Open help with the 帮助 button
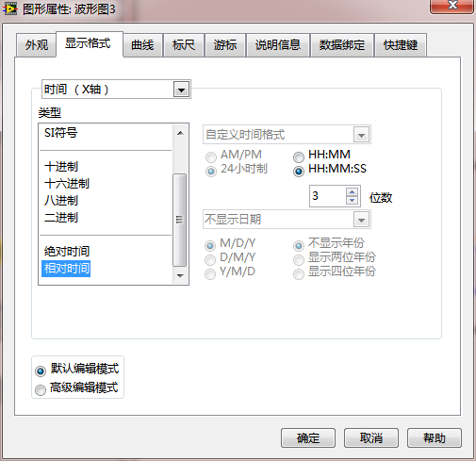Viewport: 476px width, 461px height. (x=435, y=437)
